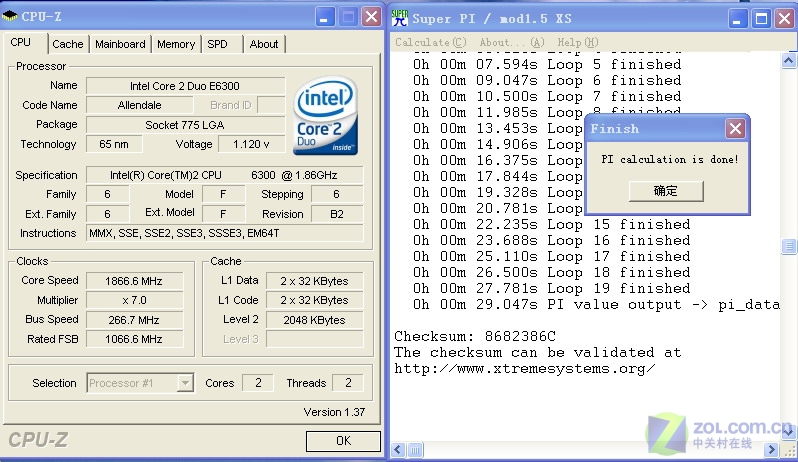Maximize the Super PI window

(761, 19)
